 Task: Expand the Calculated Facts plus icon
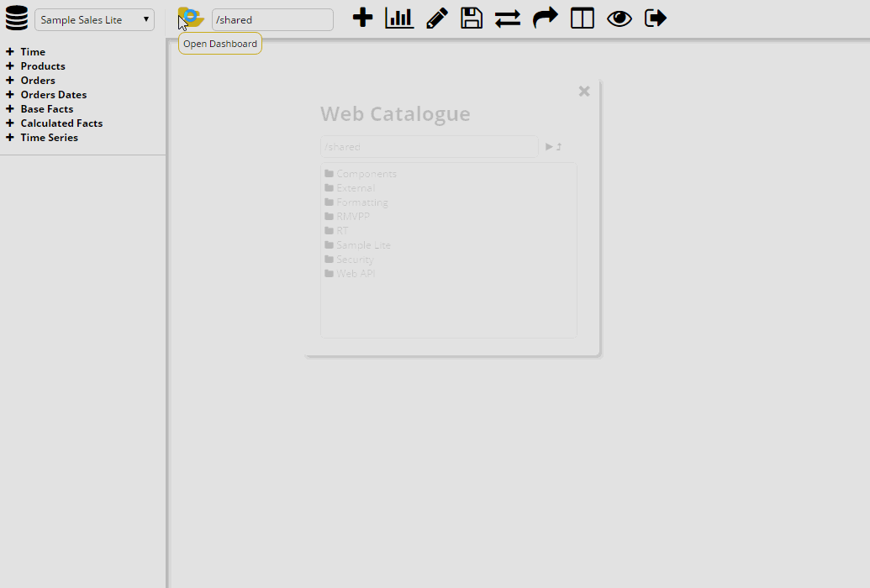click(x=10, y=123)
